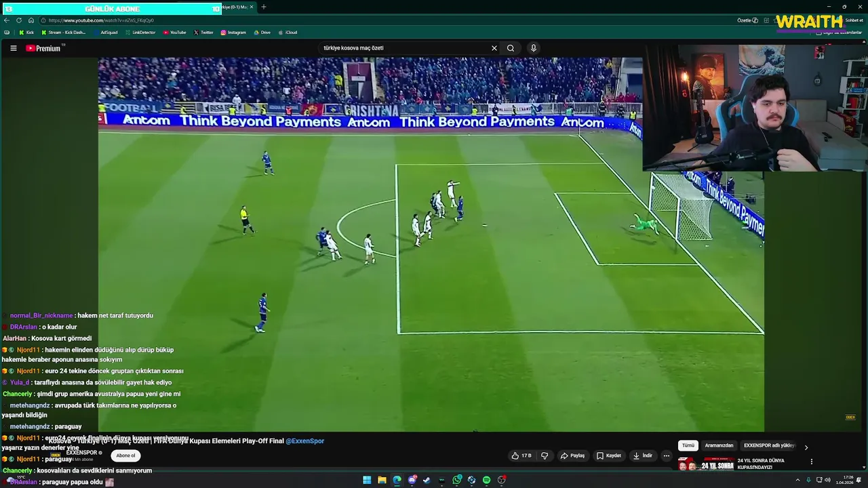The width and height of the screenshot is (868, 488).
Task: Open the AdSquad bookmark
Action: coord(106,33)
